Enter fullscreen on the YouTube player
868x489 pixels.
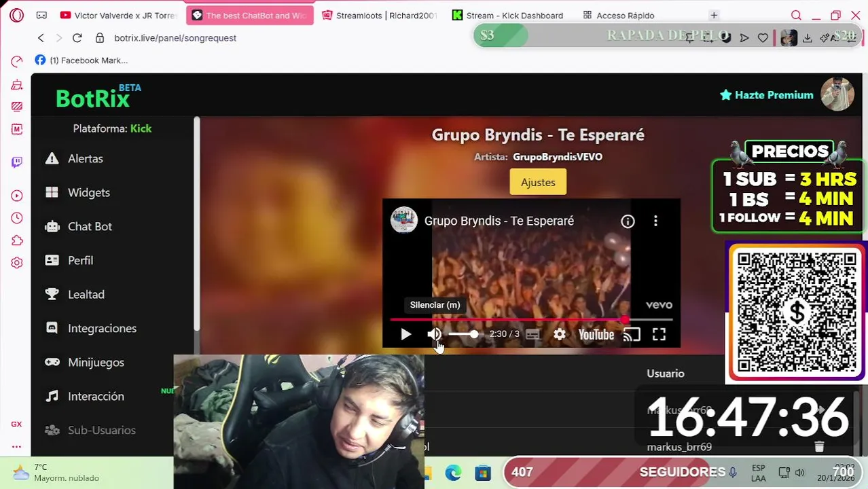click(659, 334)
